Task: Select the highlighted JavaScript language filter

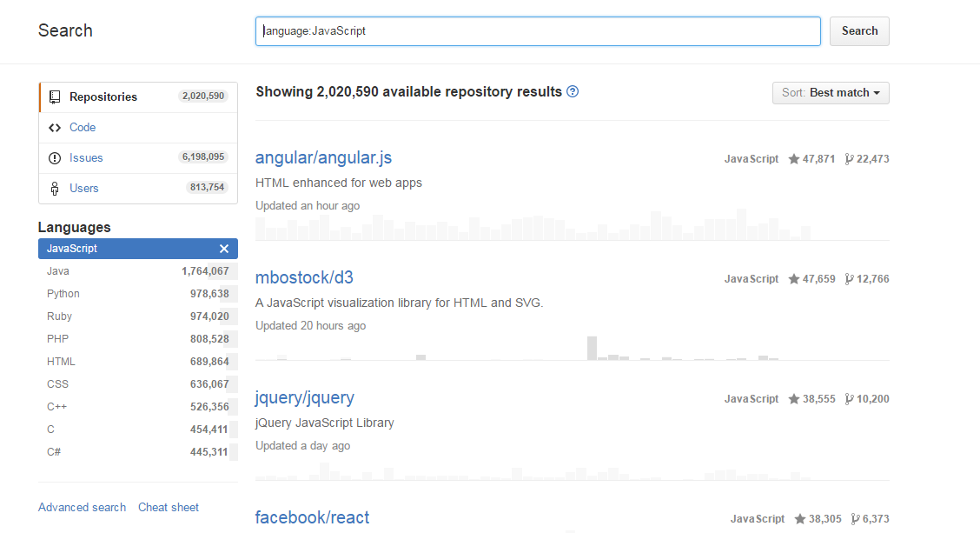Action: [x=138, y=249]
